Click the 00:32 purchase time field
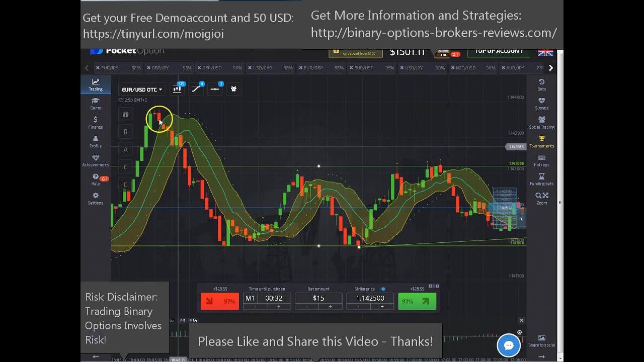 click(x=274, y=298)
